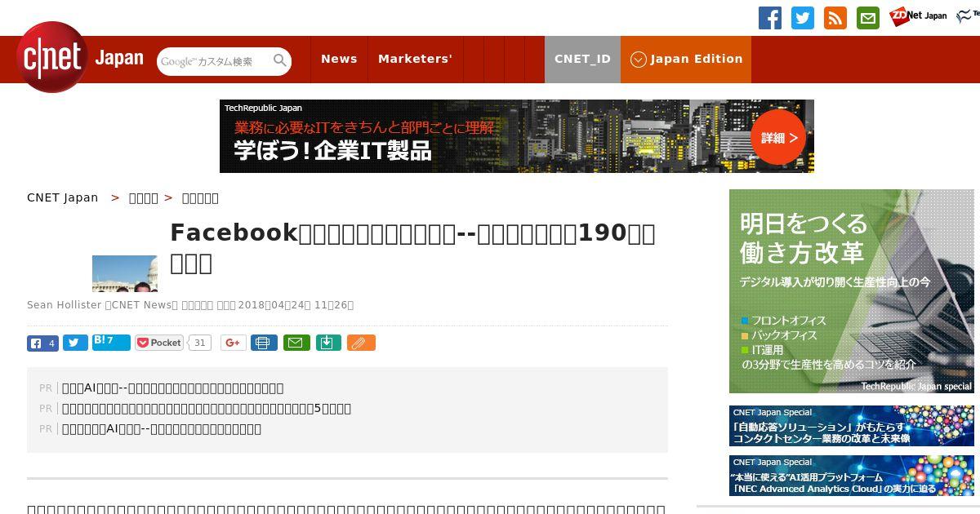Open the Marketers' menu

click(415, 60)
